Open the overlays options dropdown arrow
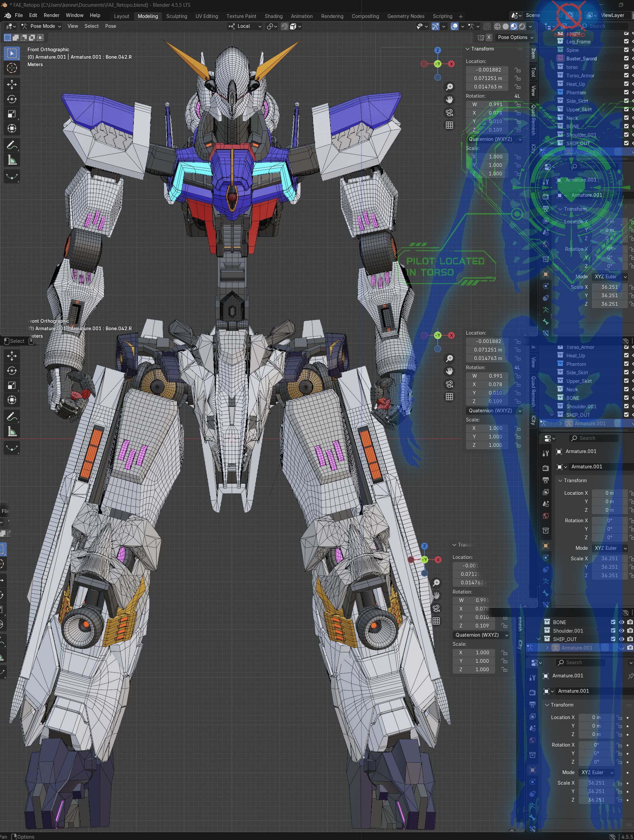Screen dimensions: 634x840 [462, 26]
